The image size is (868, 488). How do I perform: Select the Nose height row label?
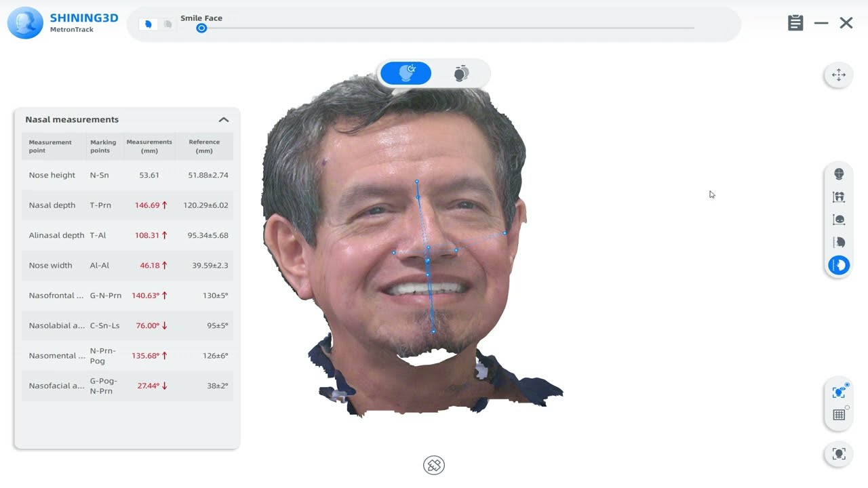[52, 175]
